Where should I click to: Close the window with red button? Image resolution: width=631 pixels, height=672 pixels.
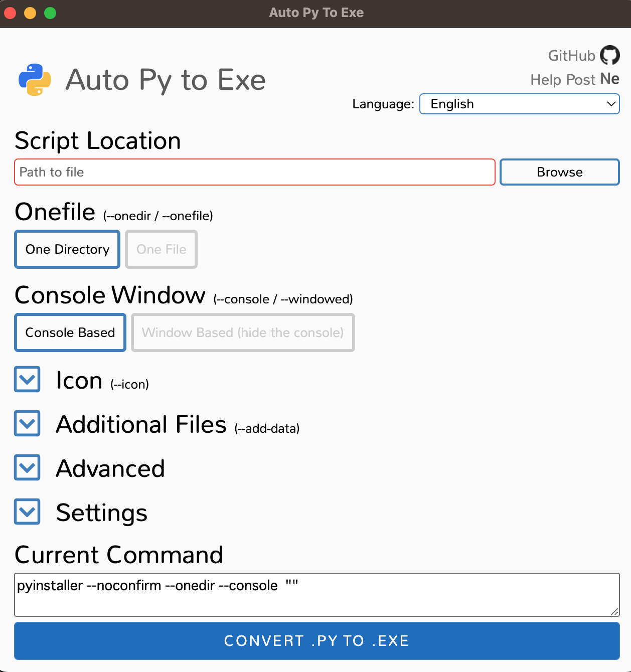10,13
